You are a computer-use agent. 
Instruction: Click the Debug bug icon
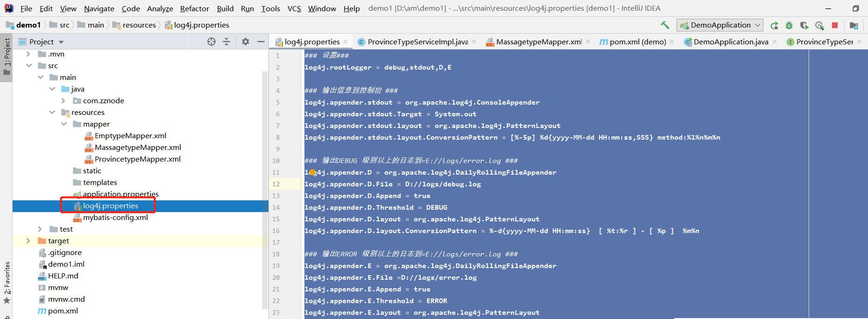pos(789,25)
